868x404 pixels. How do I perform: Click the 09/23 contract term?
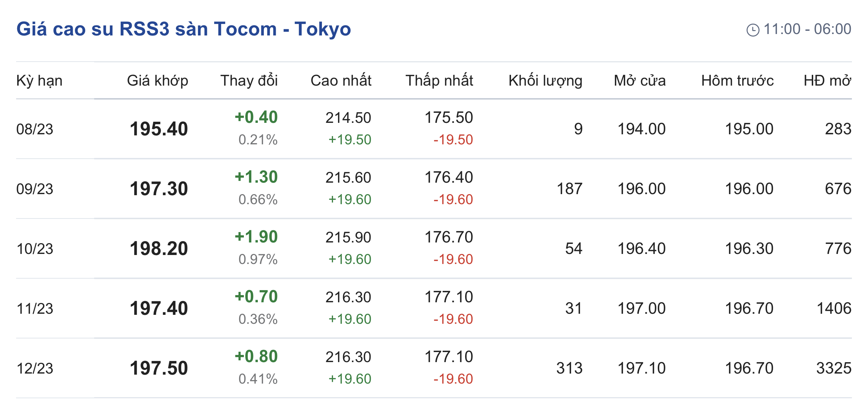[x=35, y=189]
